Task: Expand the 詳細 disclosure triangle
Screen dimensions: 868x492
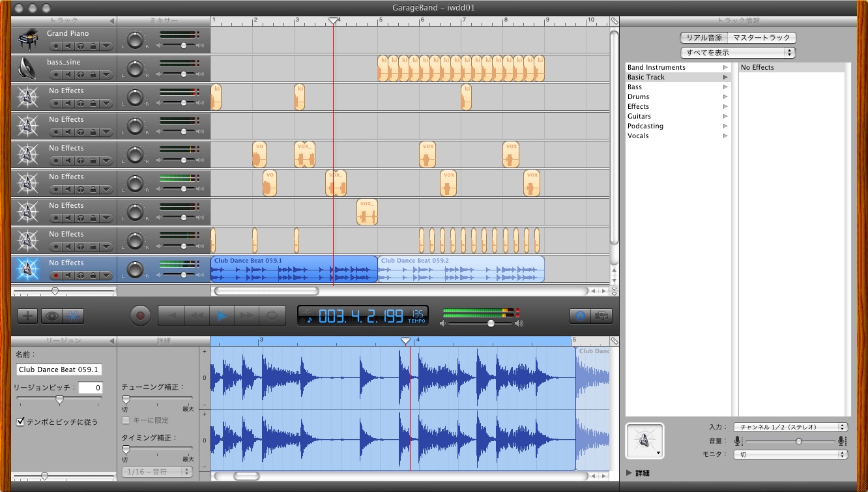Action: (x=629, y=473)
